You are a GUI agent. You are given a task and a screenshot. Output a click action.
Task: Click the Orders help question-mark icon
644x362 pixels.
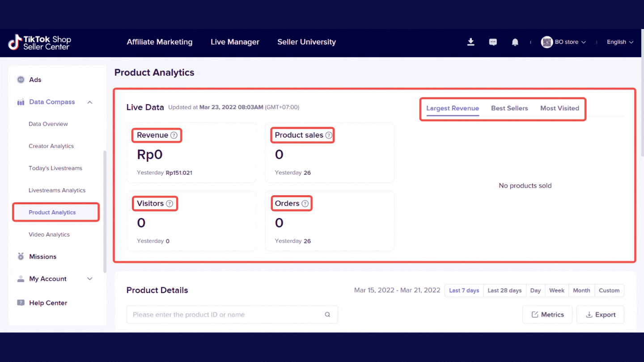(305, 204)
